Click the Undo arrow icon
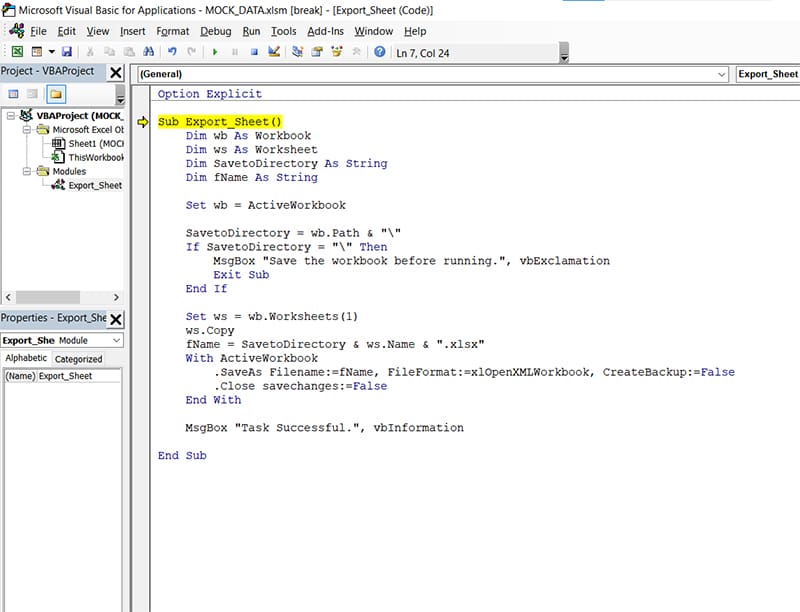 (172, 51)
